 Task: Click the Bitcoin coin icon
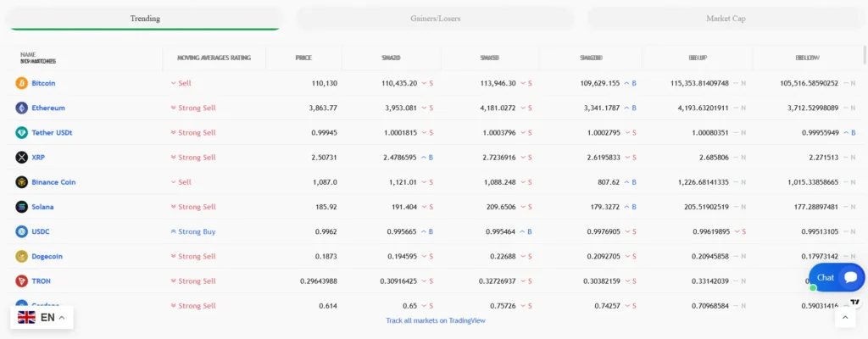[x=22, y=83]
